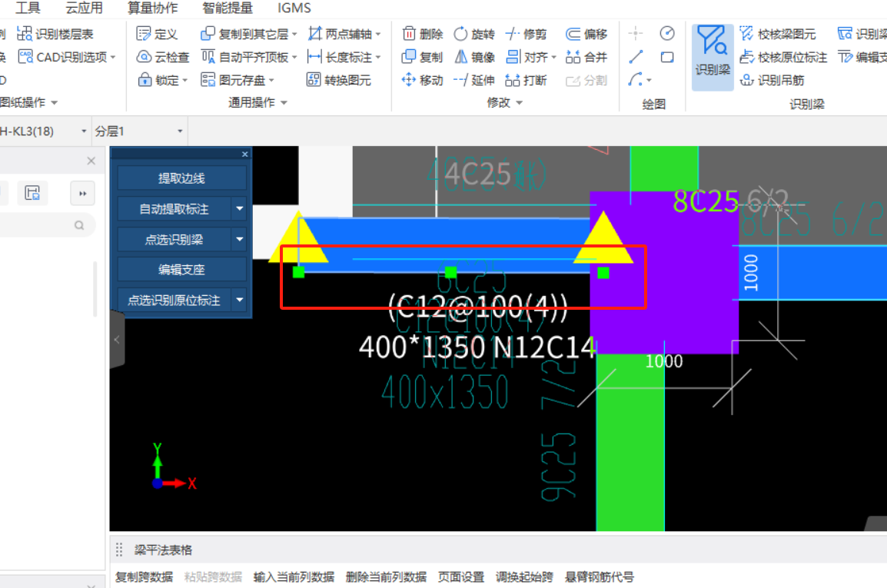887x588 pixels.
Task: Click the 定义 tool
Action: 158,34
